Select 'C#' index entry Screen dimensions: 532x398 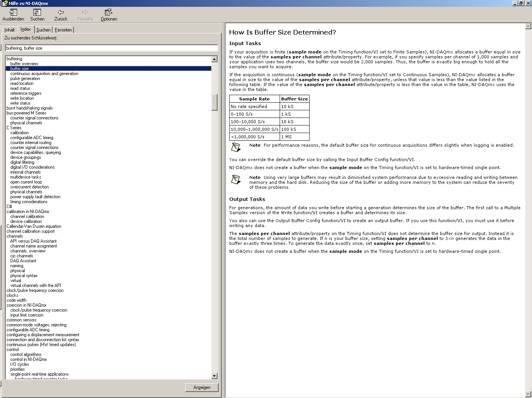(x=9, y=207)
